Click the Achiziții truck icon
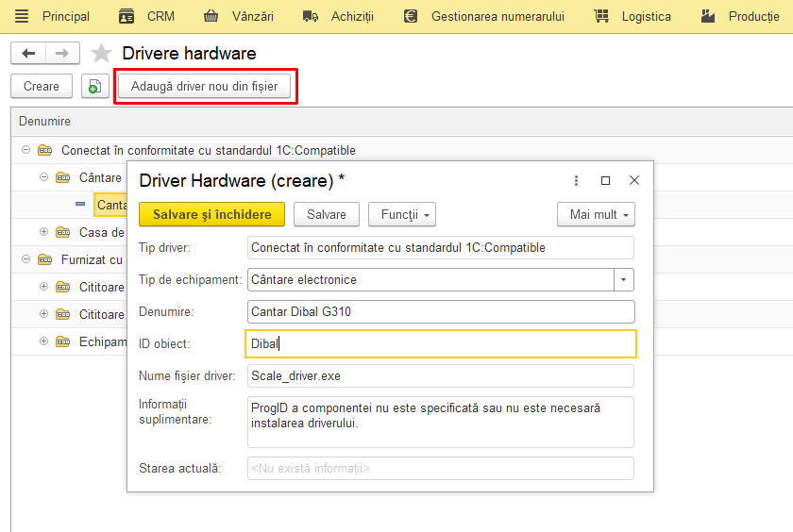 [310, 17]
